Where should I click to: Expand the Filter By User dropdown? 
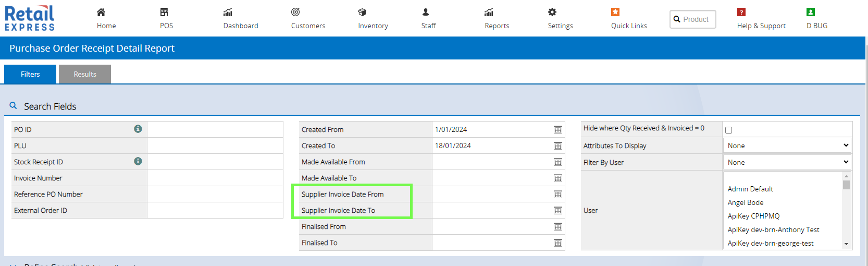point(787,162)
